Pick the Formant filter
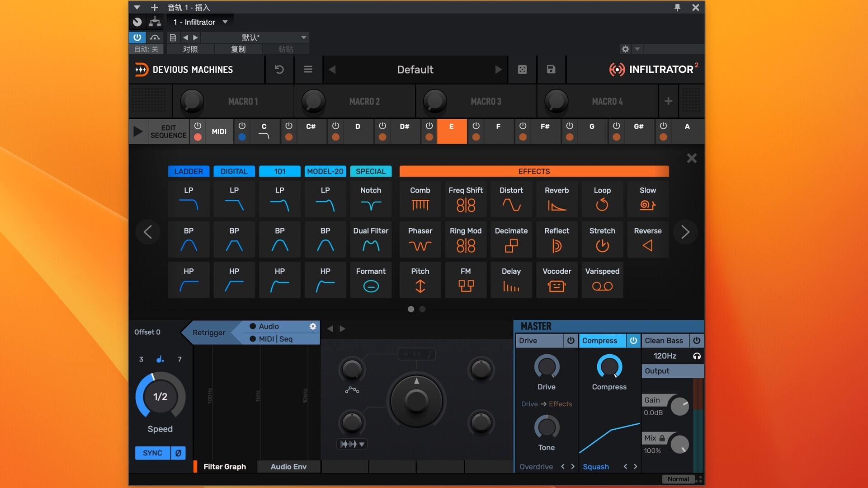 [x=371, y=280]
